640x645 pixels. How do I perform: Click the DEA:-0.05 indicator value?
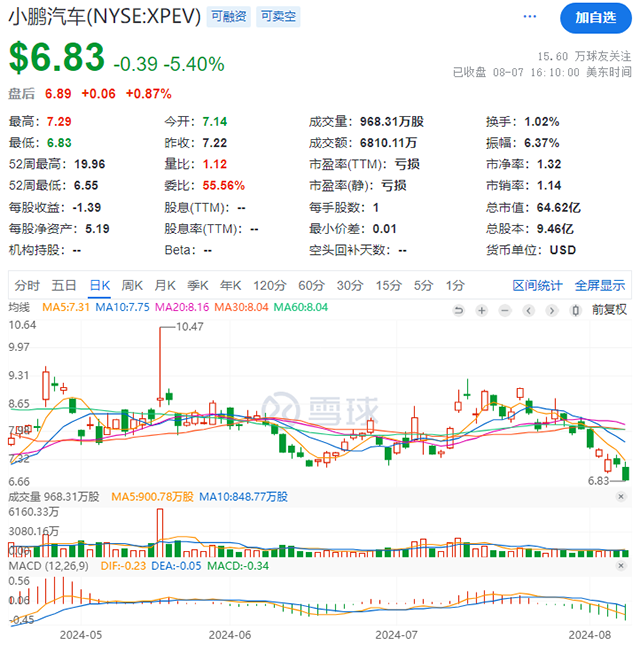click(x=176, y=566)
